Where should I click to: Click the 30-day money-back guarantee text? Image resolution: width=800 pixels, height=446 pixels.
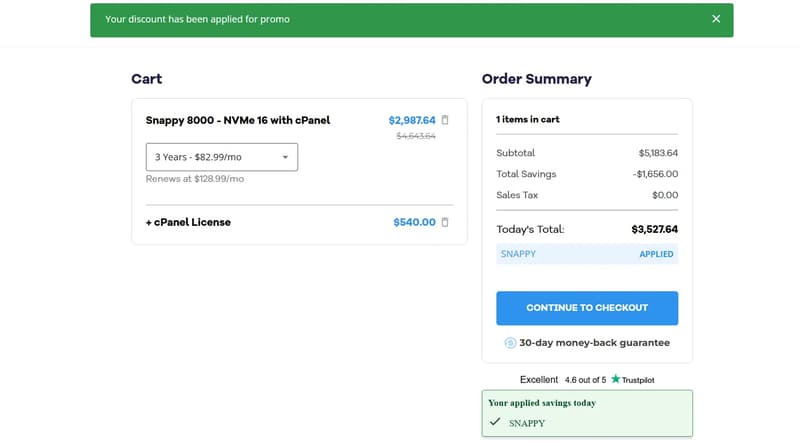tap(594, 343)
